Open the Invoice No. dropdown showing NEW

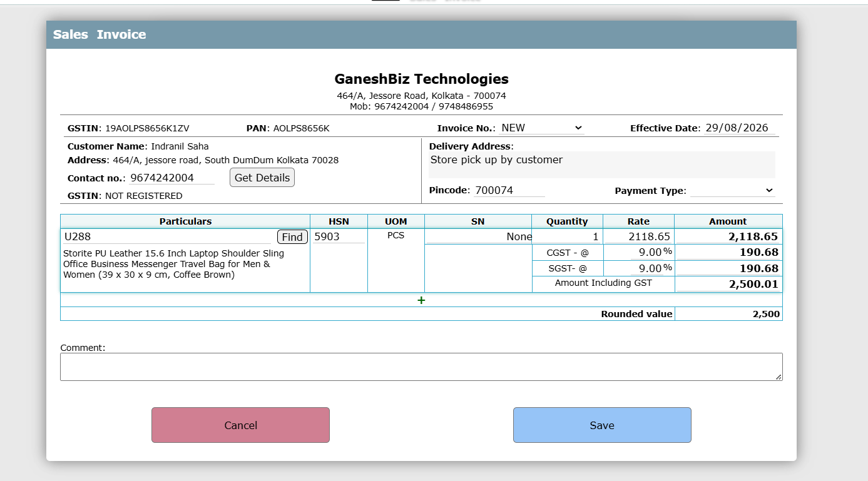[x=542, y=128]
